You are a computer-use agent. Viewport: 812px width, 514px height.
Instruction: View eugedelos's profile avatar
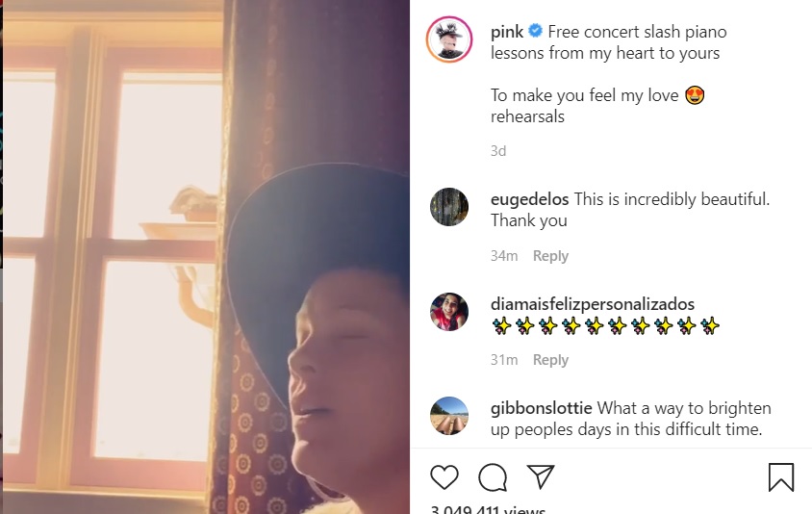point(449,207)
